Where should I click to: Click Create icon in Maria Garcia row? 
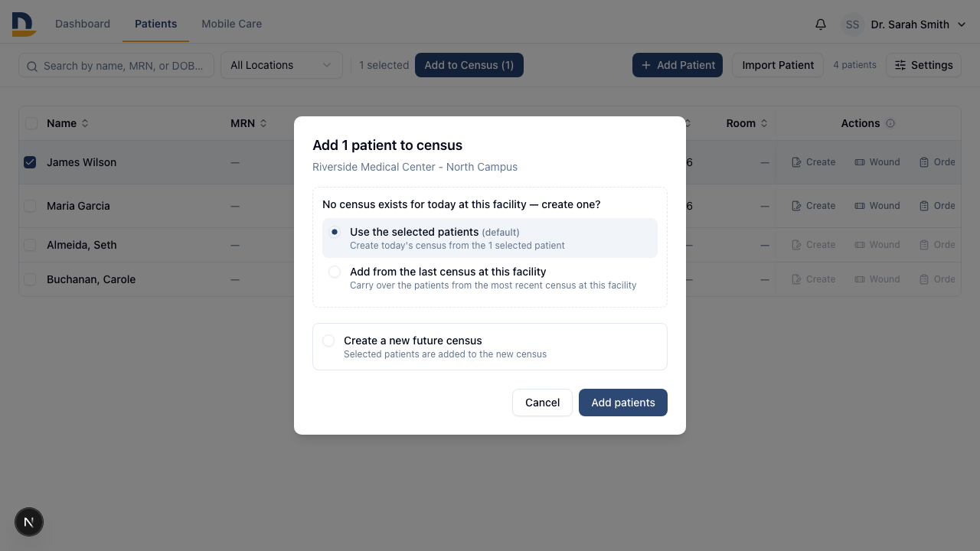[x=796, y=206]
